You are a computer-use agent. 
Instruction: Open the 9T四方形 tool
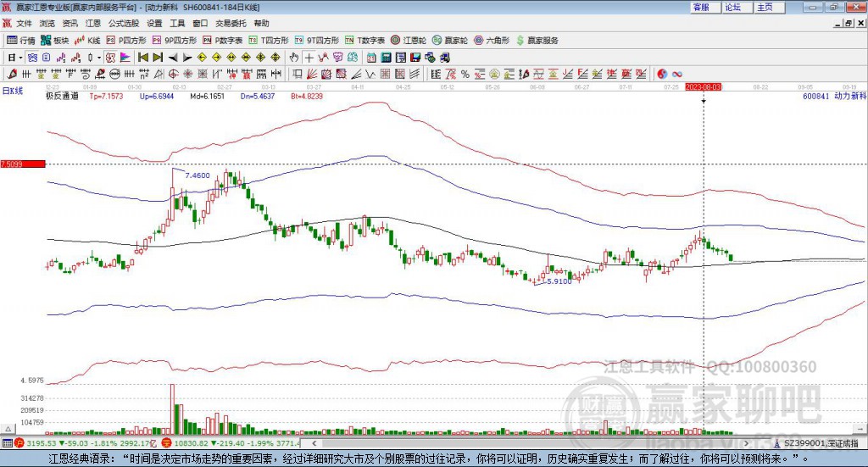coord(317,41)
